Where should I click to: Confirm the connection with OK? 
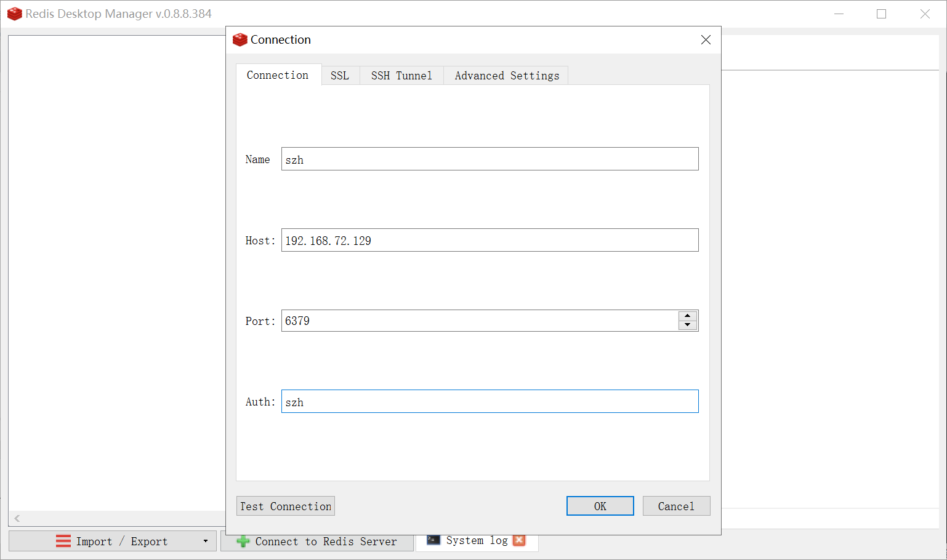[600, 506]
